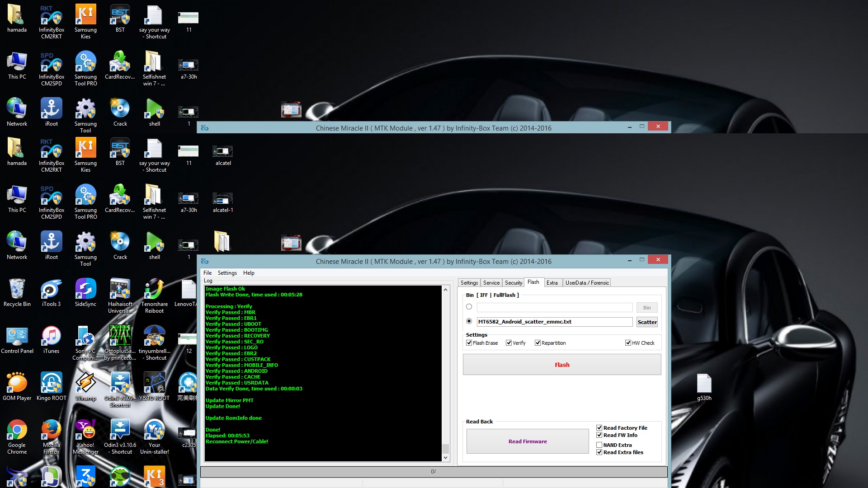Enable the NAND Extra checkbox
The width and height of the screenshot is (868, 488).
coord(599,445)
